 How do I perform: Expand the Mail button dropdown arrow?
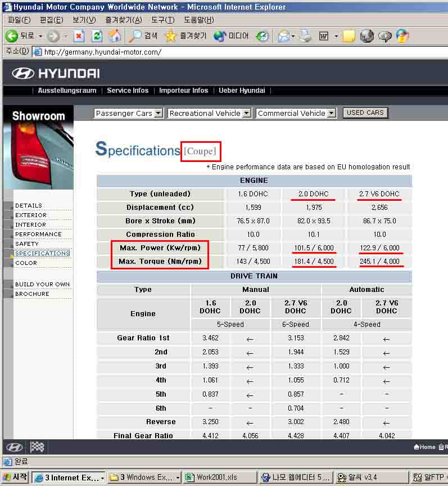pyautogui.click(x=293, y=37)
